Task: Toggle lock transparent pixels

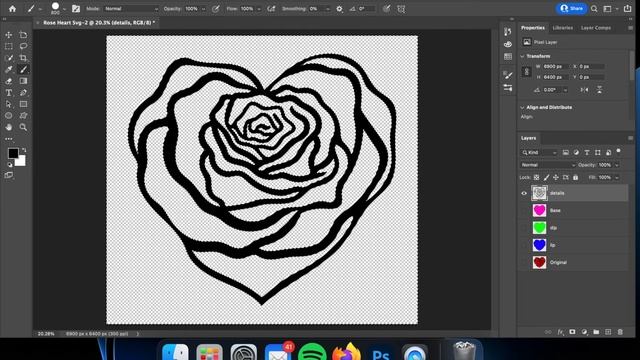Action: 536,178
